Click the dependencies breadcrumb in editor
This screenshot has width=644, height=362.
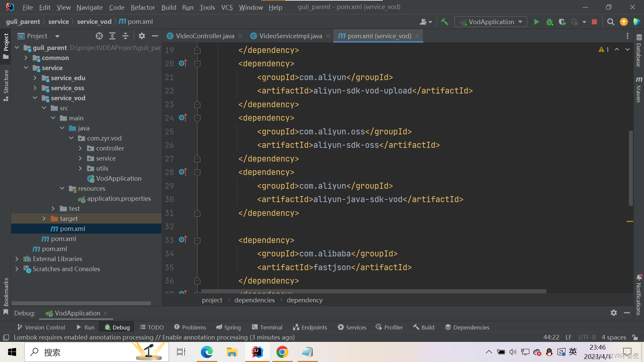point(254,300)
